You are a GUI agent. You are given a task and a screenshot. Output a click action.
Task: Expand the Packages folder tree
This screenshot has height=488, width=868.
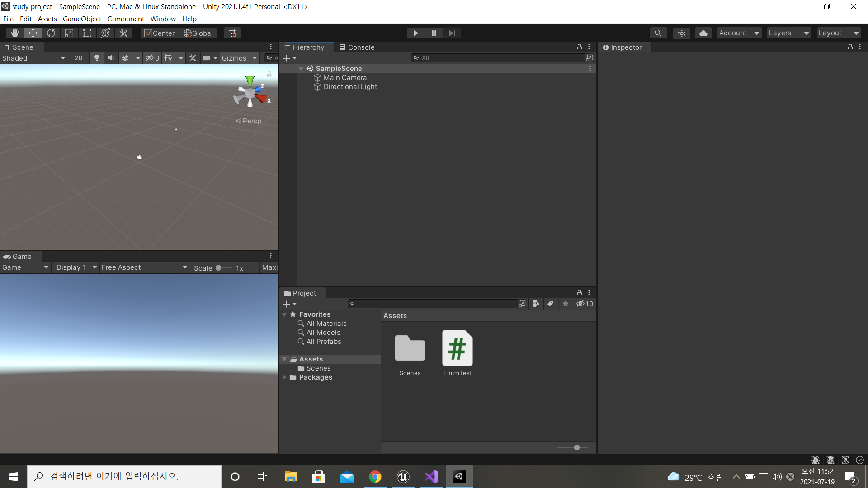[284, 377]
